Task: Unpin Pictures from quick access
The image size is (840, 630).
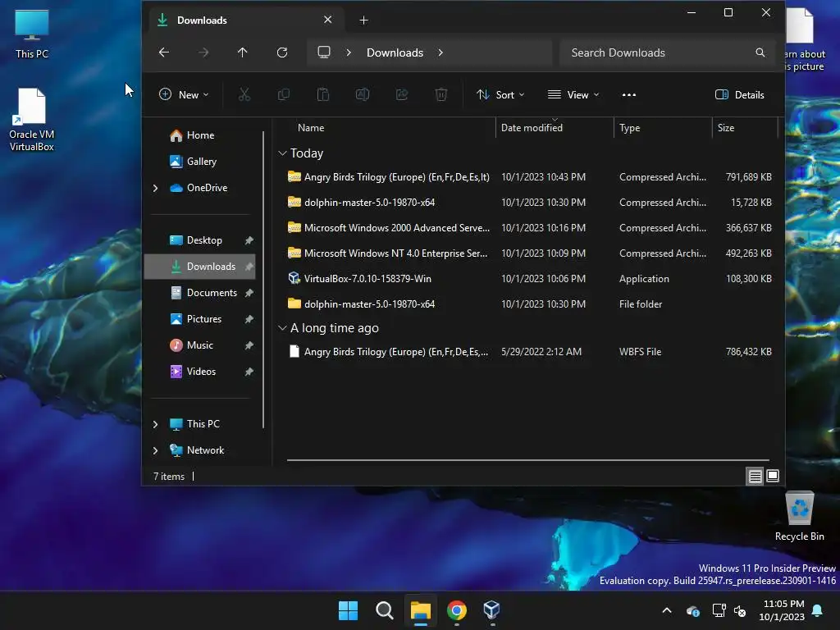Action: pos(249,319)
